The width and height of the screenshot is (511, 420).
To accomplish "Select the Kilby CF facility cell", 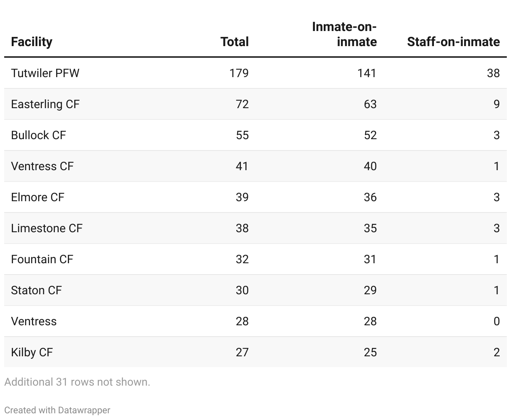I will pos(32,352).
